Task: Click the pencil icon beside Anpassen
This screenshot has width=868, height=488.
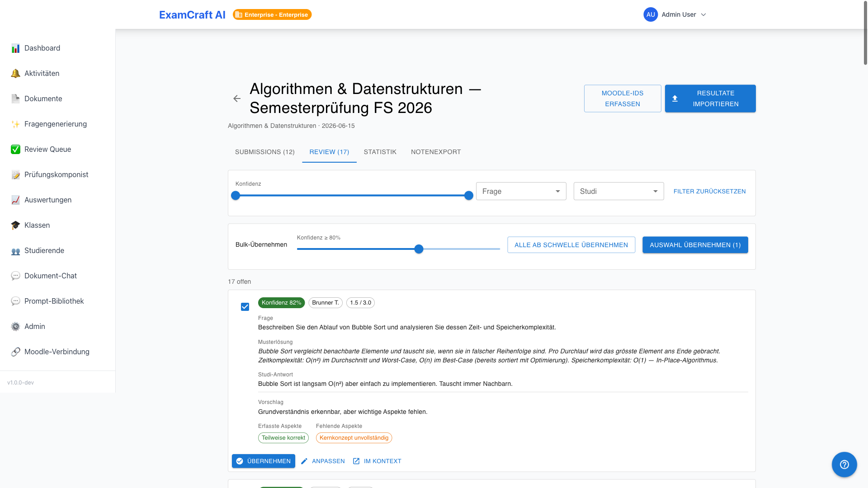Action: click(x=304, y=461)
